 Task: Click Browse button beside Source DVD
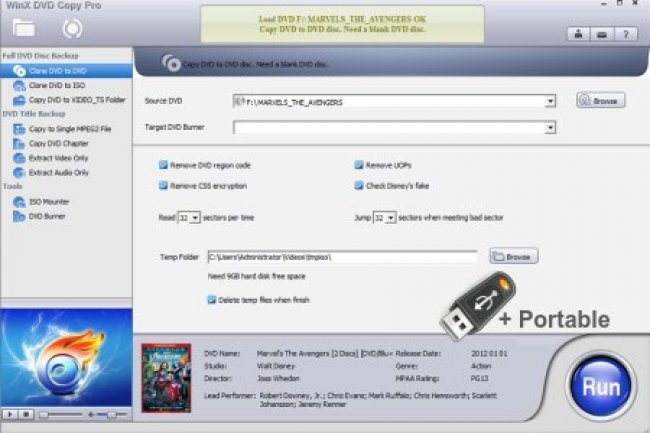600,101
